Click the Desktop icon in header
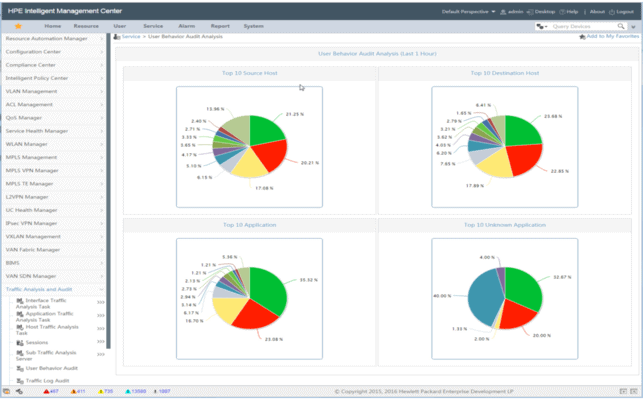 click(530, 12)
